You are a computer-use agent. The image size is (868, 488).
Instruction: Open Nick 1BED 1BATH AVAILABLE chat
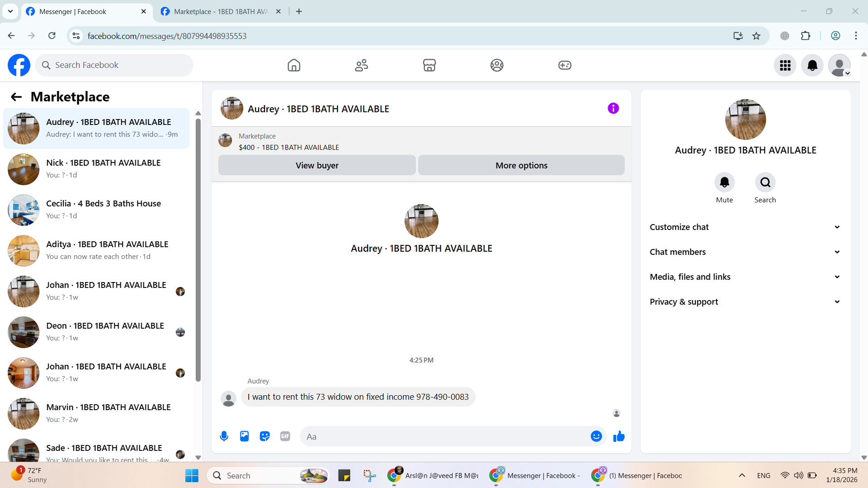click(96, 169)
